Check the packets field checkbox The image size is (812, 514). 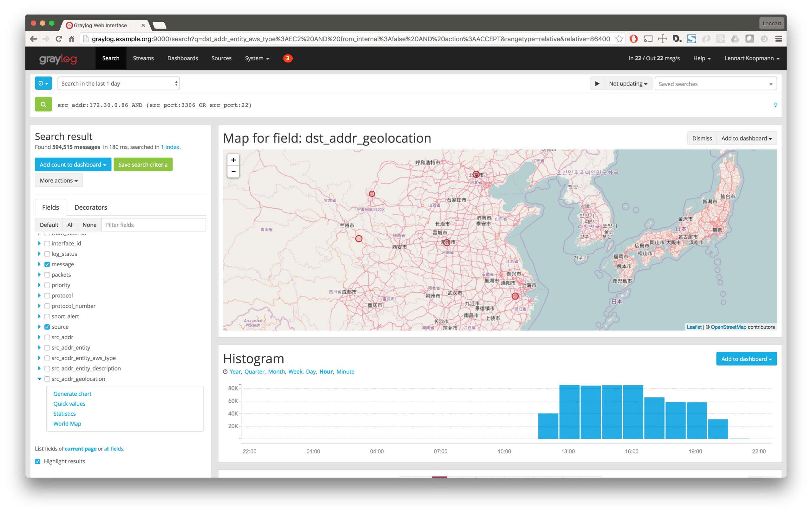pyautogui.click(x=47, y=275)
